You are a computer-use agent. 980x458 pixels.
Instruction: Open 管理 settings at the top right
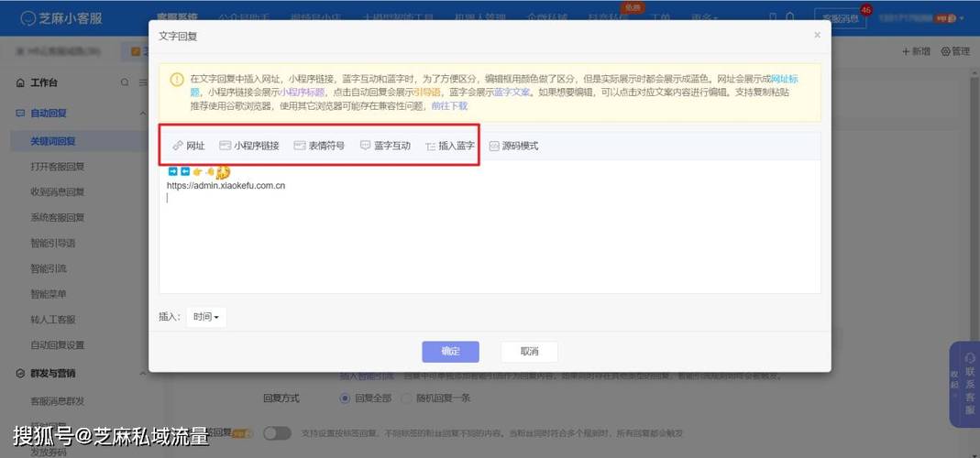point(955,51)
